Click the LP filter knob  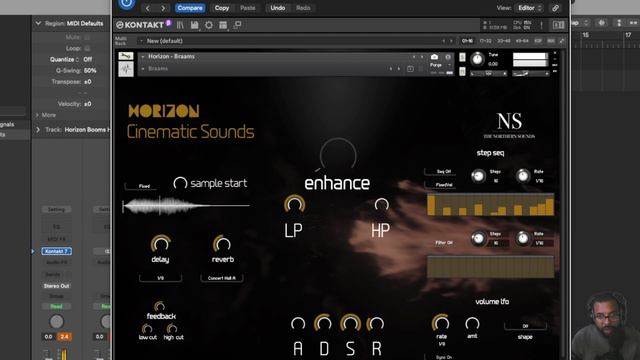coord(294,204)
